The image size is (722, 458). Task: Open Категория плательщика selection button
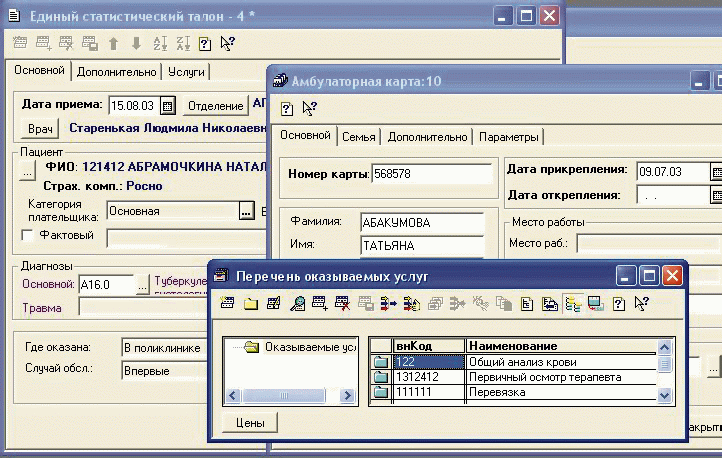tap(246, 211)
